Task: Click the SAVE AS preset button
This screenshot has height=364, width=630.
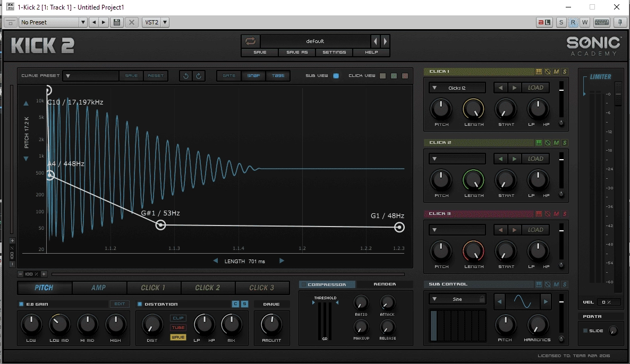Action: pyautogui.click(x=297, y=52)
